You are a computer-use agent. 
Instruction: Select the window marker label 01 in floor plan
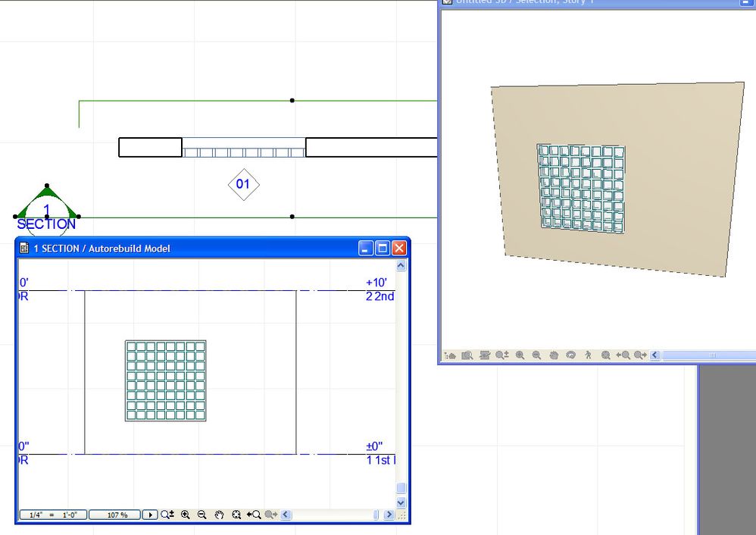(243, 184)
